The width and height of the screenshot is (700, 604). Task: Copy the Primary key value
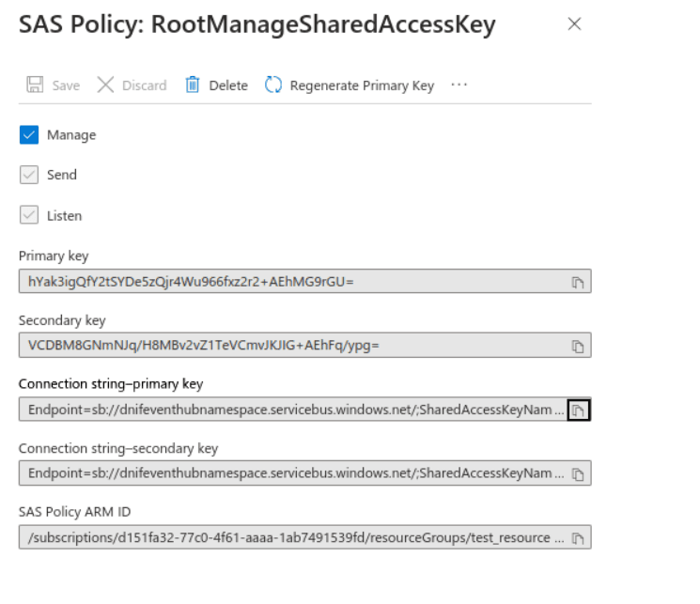point(578,282)
